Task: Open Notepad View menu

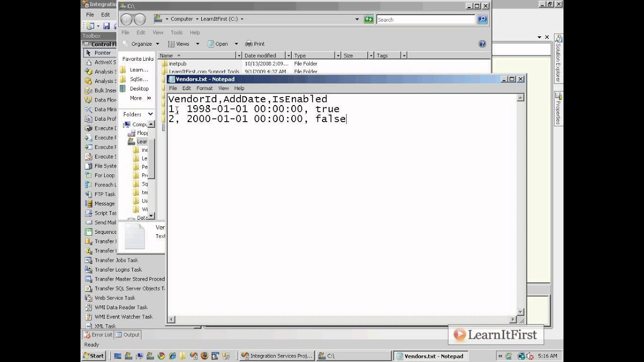Action: (223, 88)
